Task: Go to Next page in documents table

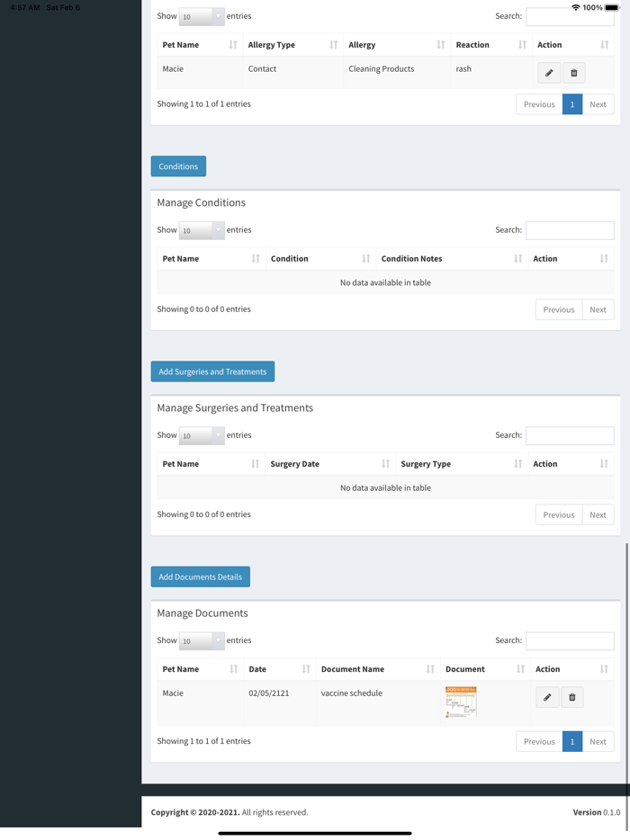Action: point(598,741)
